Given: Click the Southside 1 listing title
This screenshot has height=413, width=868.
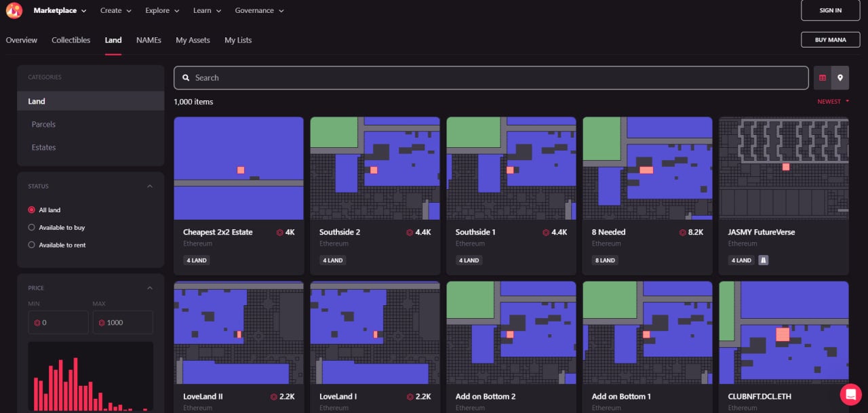Looking at the screenshot, I should tap(475, 232).
